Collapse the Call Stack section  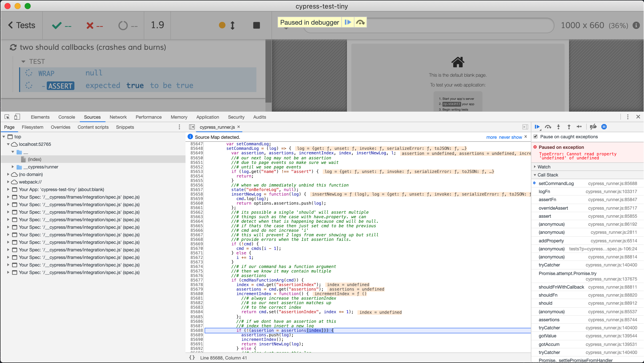point(534,175)
